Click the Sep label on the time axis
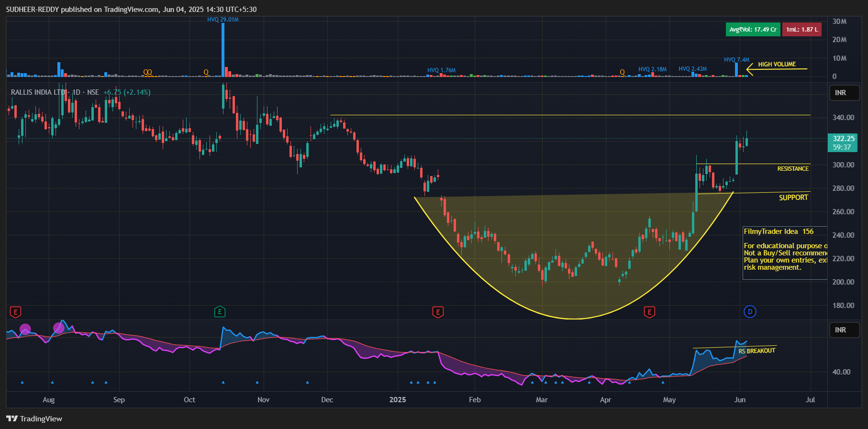Screen dimensions: 868x429 click(x=119, y=400)
